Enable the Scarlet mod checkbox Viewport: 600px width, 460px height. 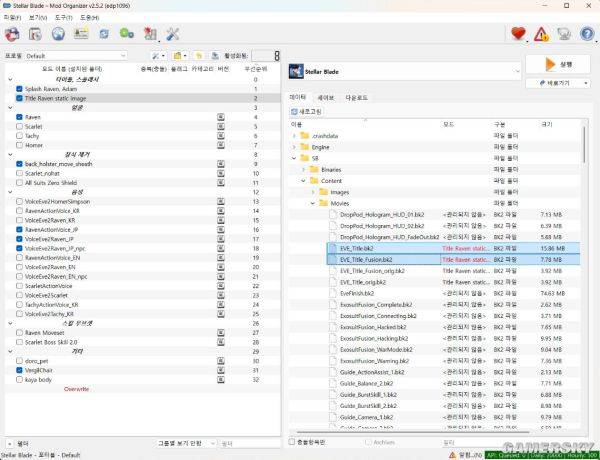pos(20,126)
